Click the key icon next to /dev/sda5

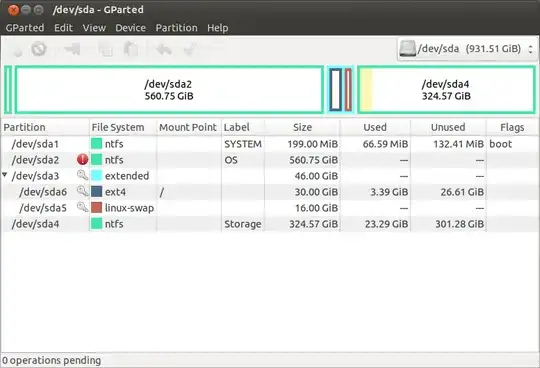pyautogui.click(x=83, y=207)
